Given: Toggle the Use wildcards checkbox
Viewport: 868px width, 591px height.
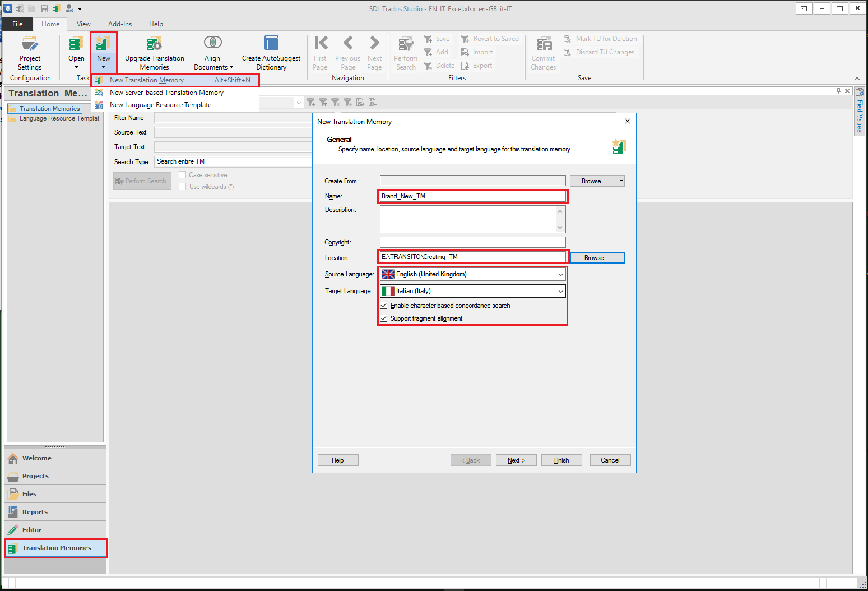Looking at the screenshot, I should tap(182, 187).
